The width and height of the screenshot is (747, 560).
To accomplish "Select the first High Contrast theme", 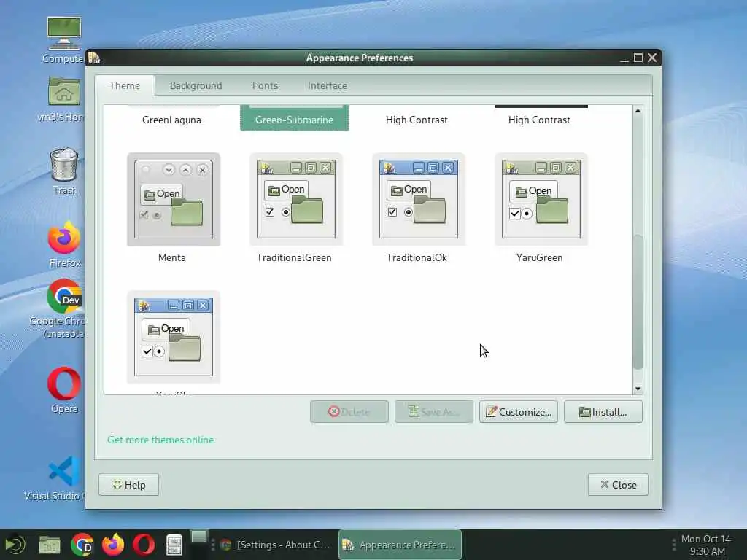I will 417,120.
